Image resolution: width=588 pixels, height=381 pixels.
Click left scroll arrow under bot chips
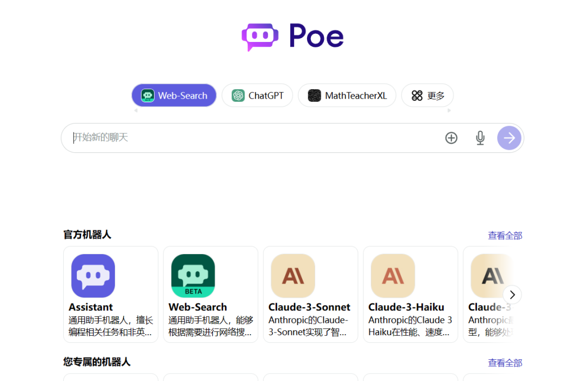point(136,110)
